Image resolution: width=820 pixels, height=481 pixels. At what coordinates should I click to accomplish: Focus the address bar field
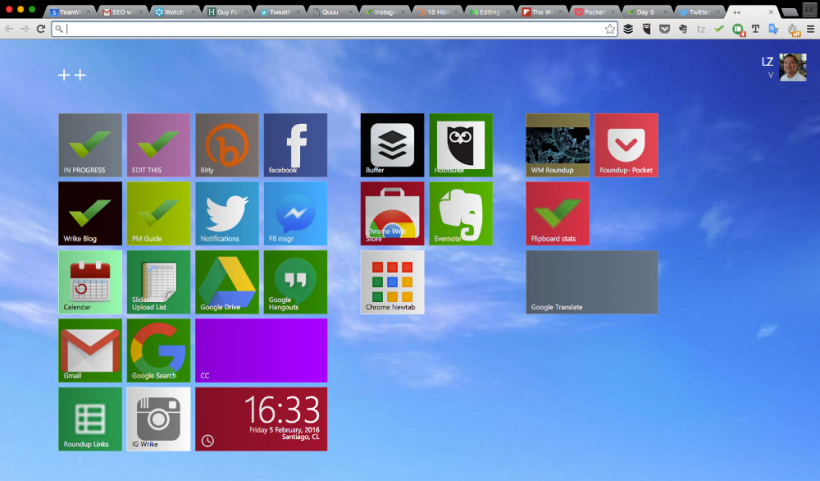coord(335,29)
